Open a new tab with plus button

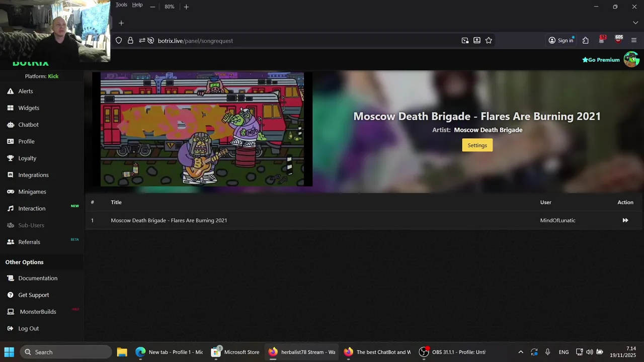click(121, 23)
